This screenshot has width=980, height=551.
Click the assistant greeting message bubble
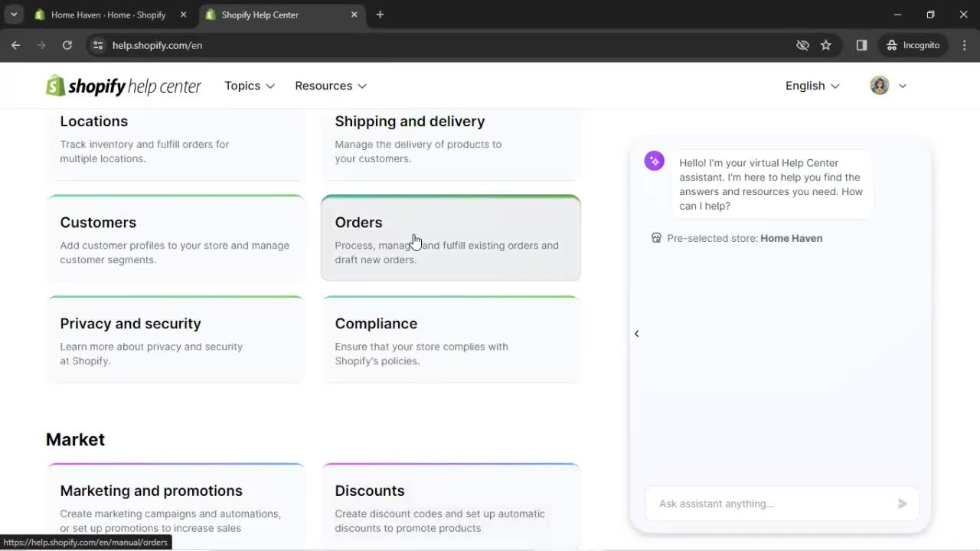pos(771,184)
